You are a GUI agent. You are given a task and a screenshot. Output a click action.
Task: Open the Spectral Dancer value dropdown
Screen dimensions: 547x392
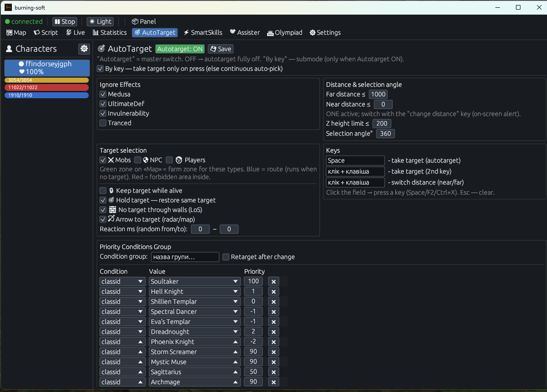coord(195,312)
